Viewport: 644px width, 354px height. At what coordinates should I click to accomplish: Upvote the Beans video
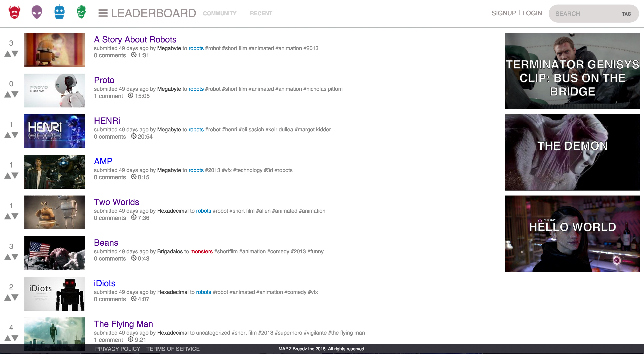point(7,257)
